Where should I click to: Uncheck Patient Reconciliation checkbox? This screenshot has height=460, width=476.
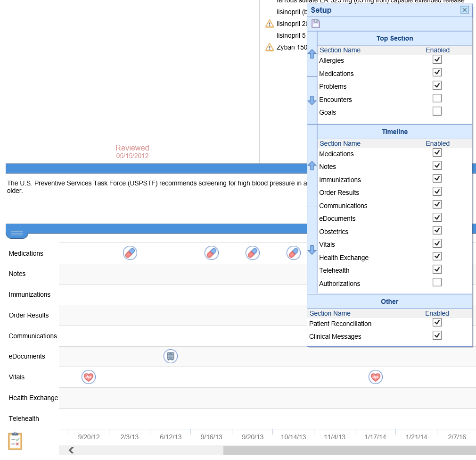pyautogui.click(x=437, y=323)
